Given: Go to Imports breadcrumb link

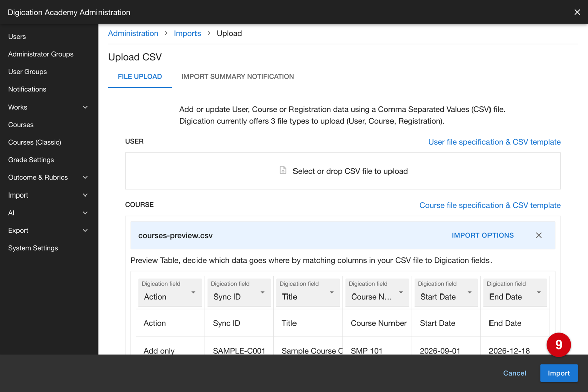Looking at the screenshot, I should pyautogui.click(x=187, y=33).
